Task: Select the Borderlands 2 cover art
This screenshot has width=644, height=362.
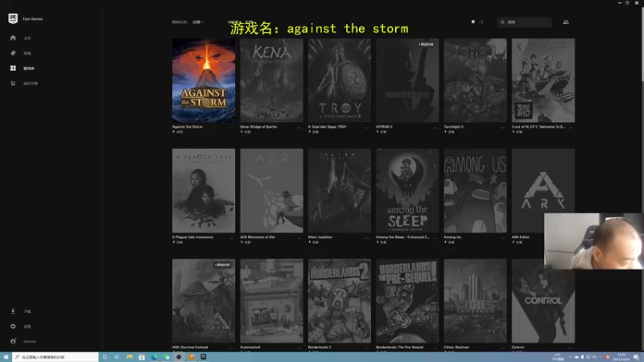Action: 340,301
